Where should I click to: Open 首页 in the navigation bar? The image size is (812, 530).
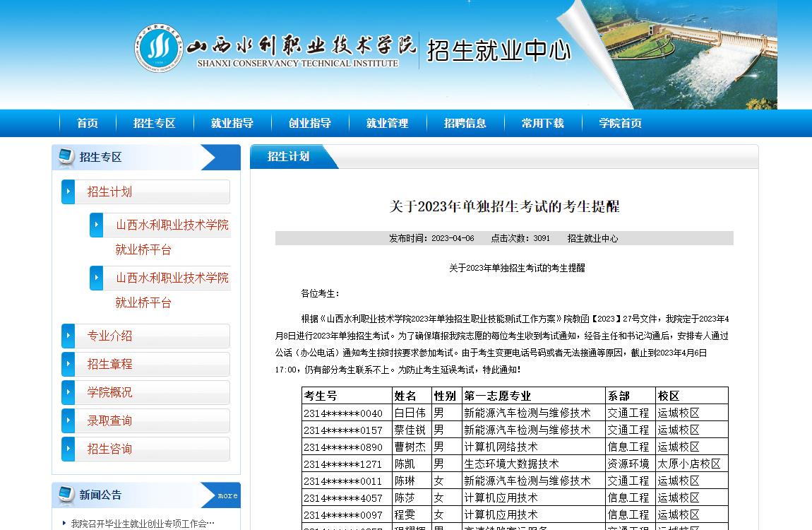point(88,123)
